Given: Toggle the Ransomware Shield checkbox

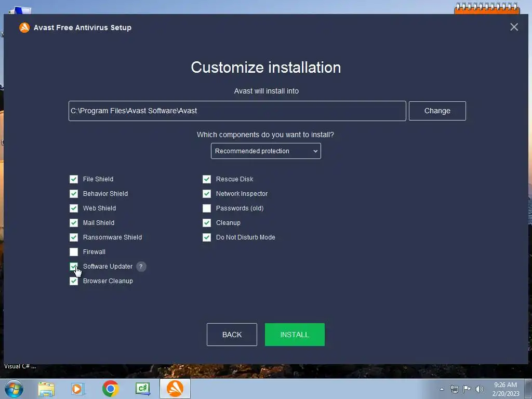Looking at the screenshot, I should (74, 237).
